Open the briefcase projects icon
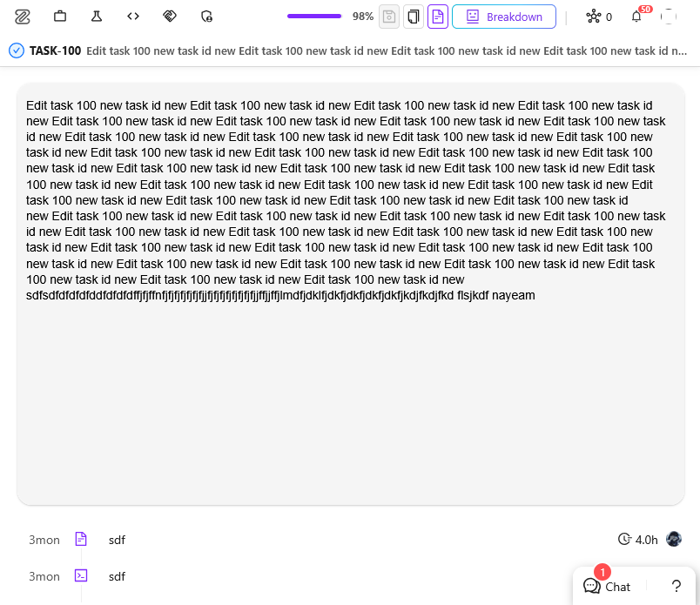700x605 pixels. pyautogui.click(x=60, y=17)
